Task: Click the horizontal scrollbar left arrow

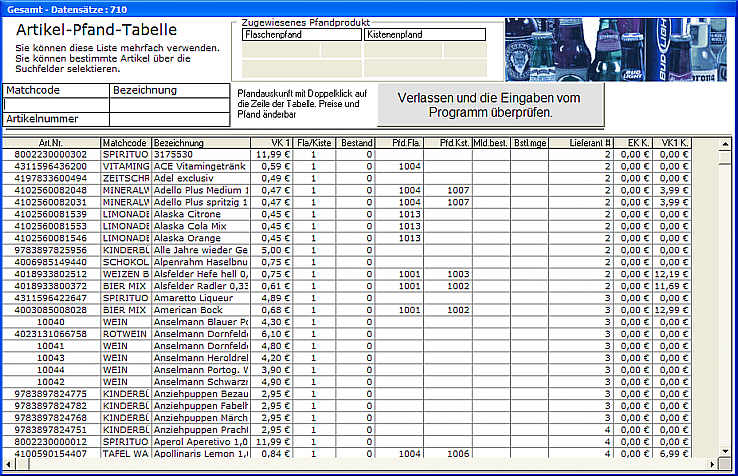Action: (8, 465)
